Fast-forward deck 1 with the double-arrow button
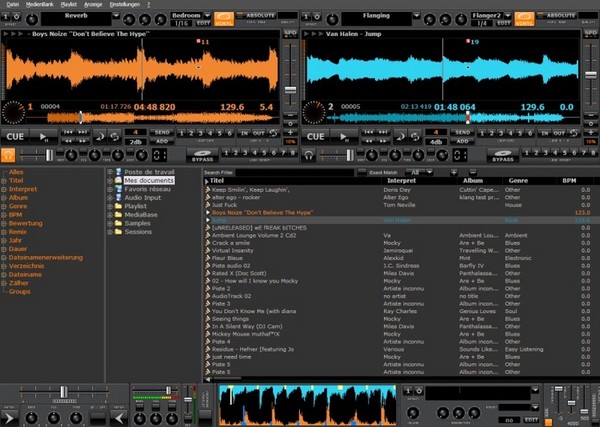 point(83,141)
